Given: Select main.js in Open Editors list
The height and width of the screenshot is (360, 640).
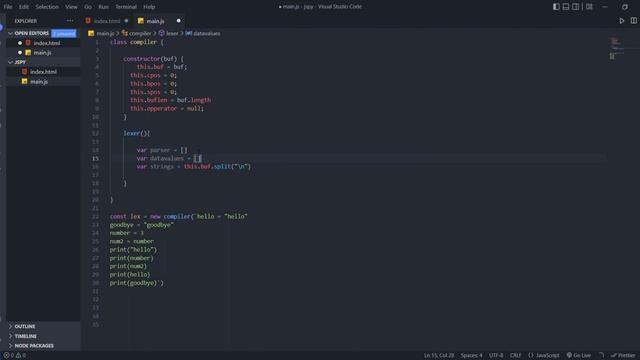Looking at the screenshot, I should click(43, 53).
